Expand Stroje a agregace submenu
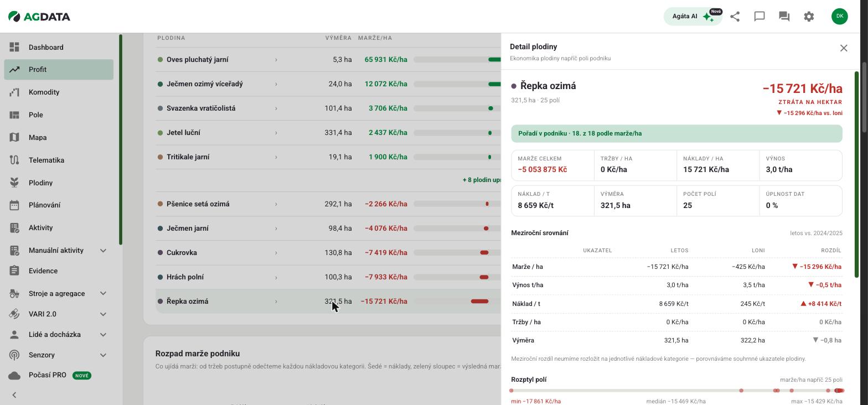 point(103,294)
